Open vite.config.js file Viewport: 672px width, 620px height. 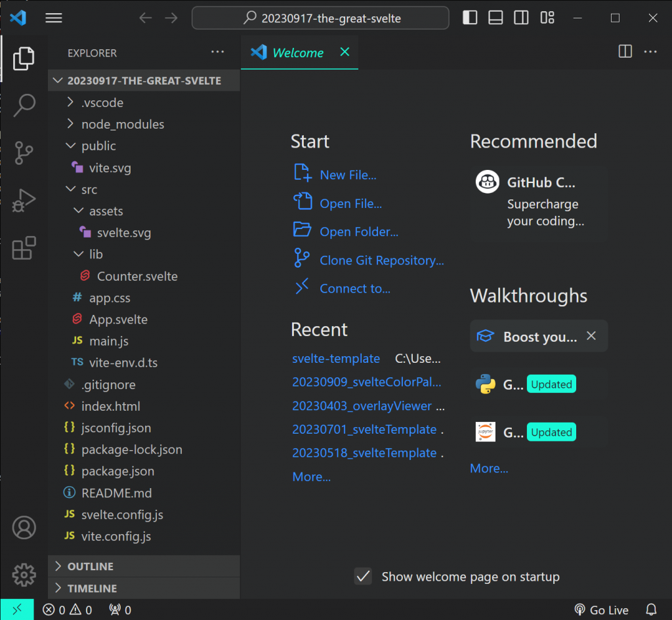(144, 536)
